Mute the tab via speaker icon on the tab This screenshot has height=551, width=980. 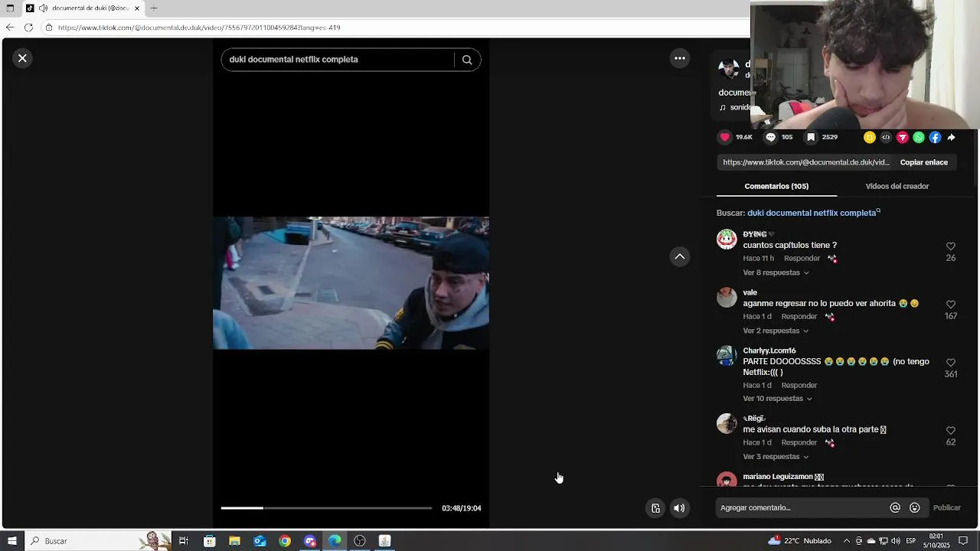tap(43, 8)
